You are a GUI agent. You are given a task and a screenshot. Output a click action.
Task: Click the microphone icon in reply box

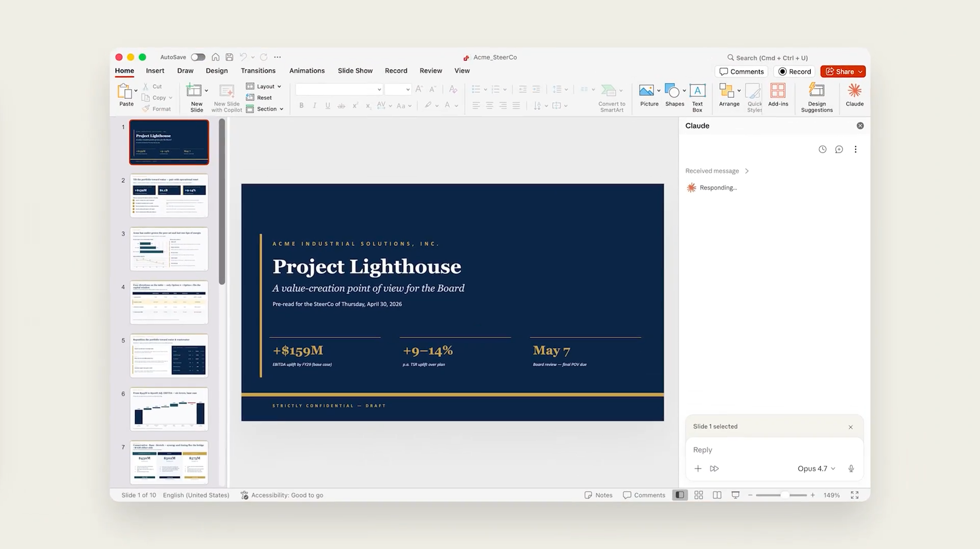851,469
